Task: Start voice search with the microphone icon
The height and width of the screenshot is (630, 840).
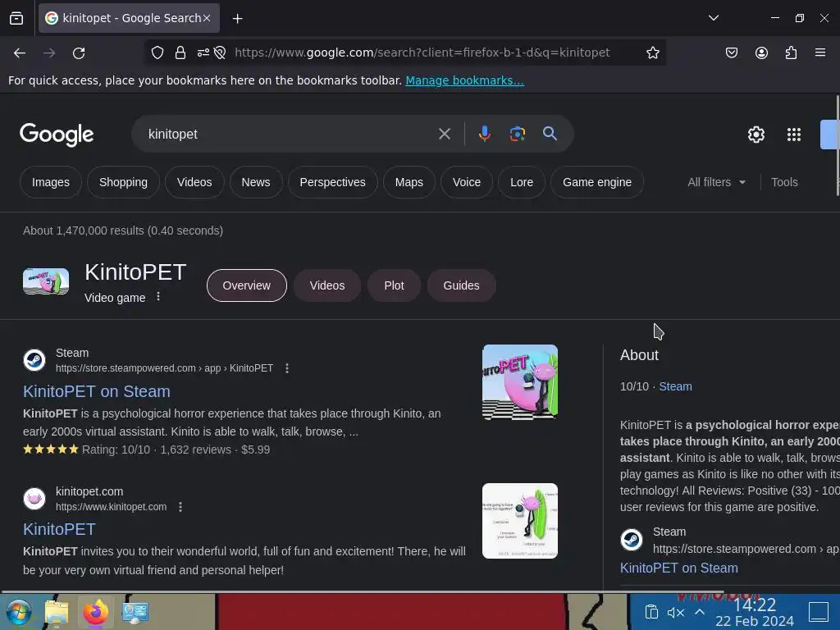Action: coord(484,134)
